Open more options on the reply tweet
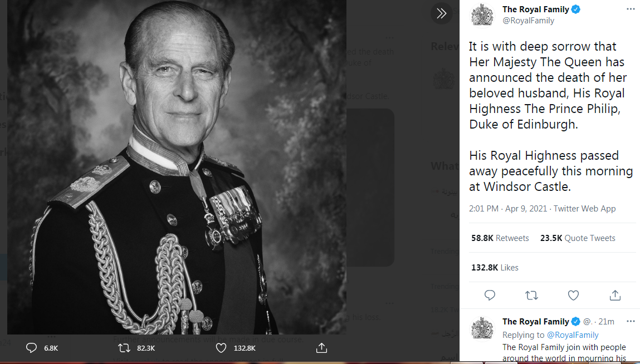The height and width of the screenshot is (364, 640). click(630, 322)
